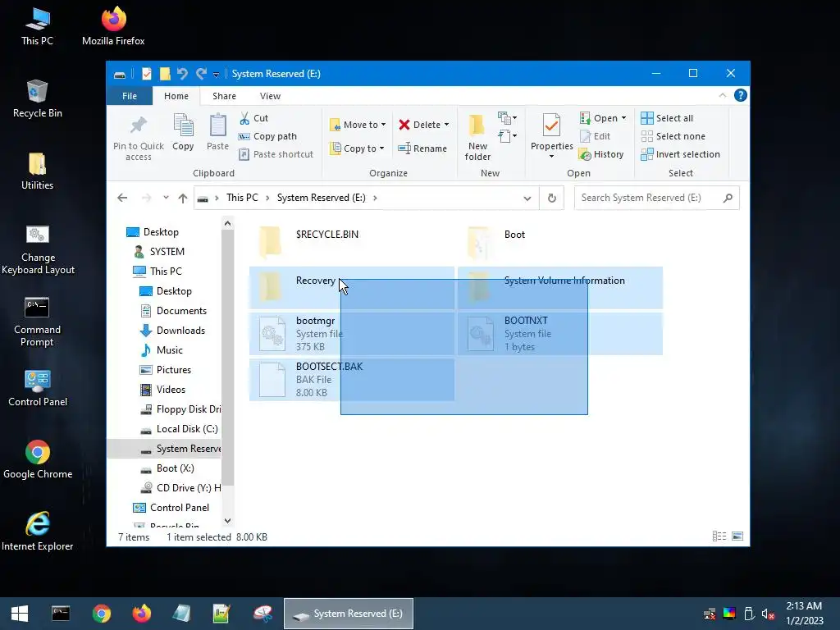Image resolution: width=840 pixels, height=630 pixels.
Task: Select Pictures in navigation pane
Action: pyautogui.click(x=174, y=370)
